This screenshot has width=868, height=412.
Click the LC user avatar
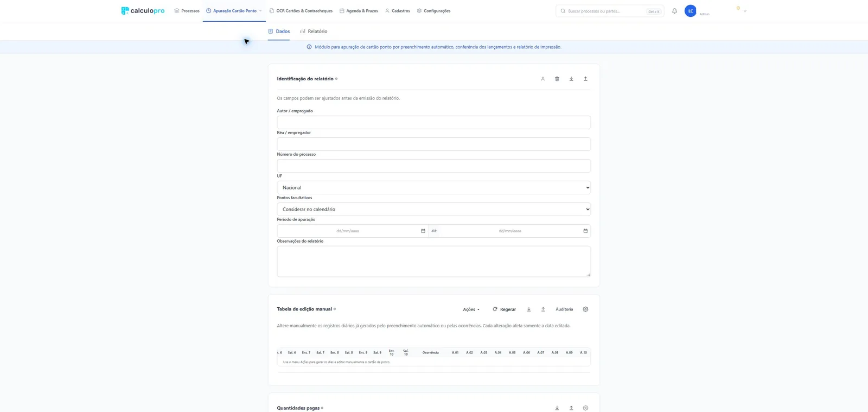(690, 11)
